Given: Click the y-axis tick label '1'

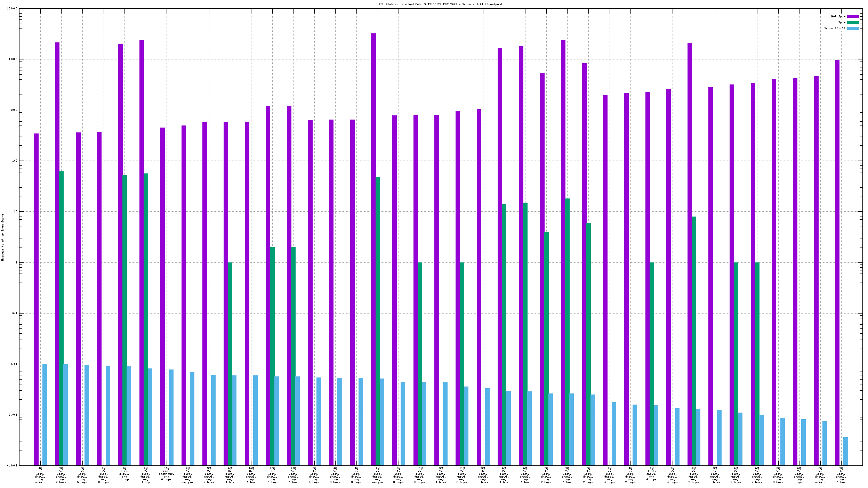Looking at the screenshot, I should point(16,262).
